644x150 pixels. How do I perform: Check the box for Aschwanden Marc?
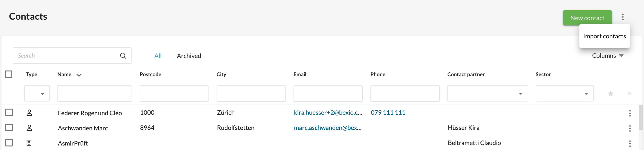pos(9,128)
